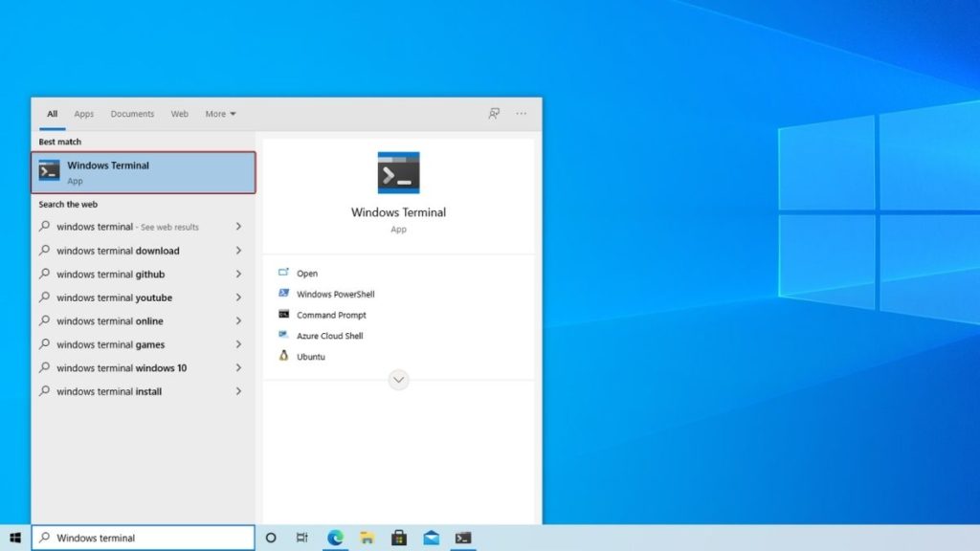This screenshot has height=551, width=980.
Task: Expand more app options with the down chevron
Action: (398, 380)
